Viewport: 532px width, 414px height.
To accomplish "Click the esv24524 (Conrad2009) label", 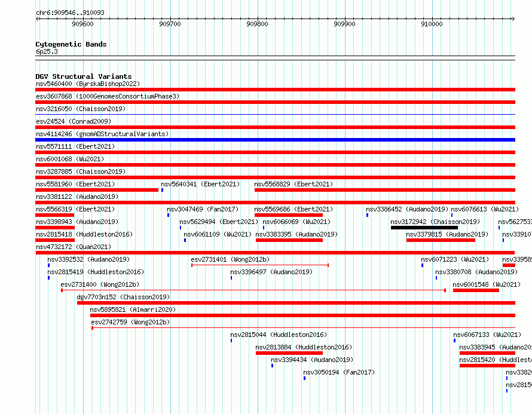I will coord(74,121).
